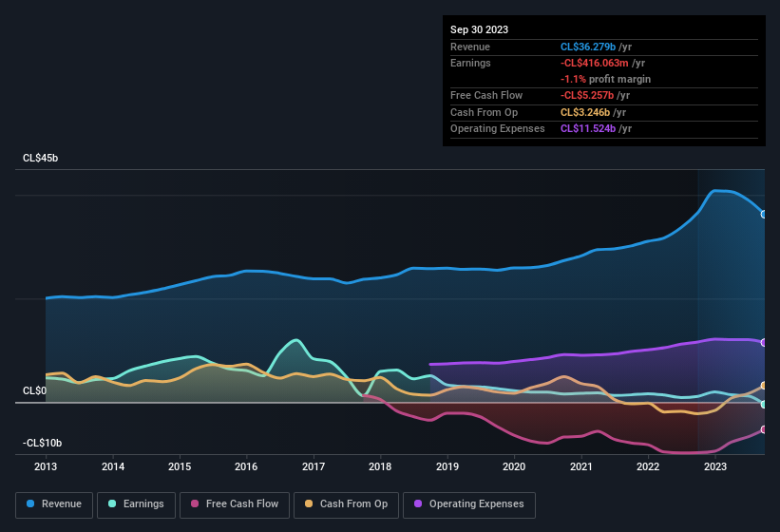Click the 2014 x-axis label
This screenshot has width=780, height=532.
(x=113, y=466)
